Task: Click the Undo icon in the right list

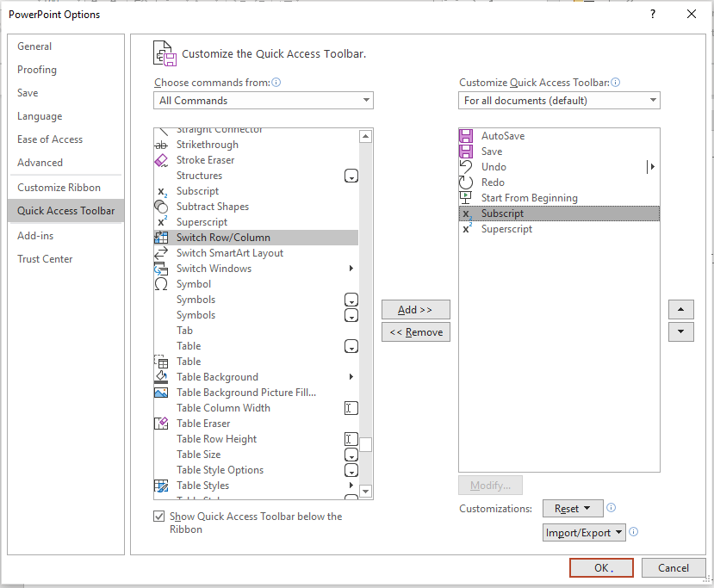Action: click(466, 166)
